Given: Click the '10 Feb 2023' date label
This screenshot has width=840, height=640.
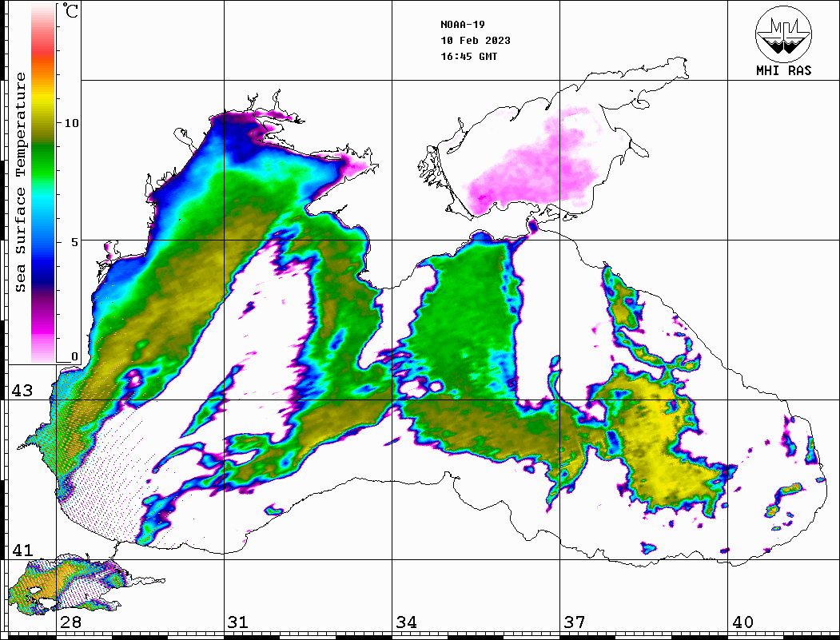Looking at the screenshot, I should point(476,41).
